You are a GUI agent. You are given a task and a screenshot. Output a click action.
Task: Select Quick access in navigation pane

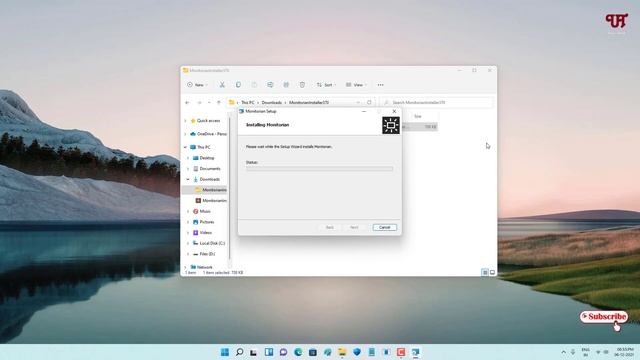pyautogui.click(x=208, y=121)
